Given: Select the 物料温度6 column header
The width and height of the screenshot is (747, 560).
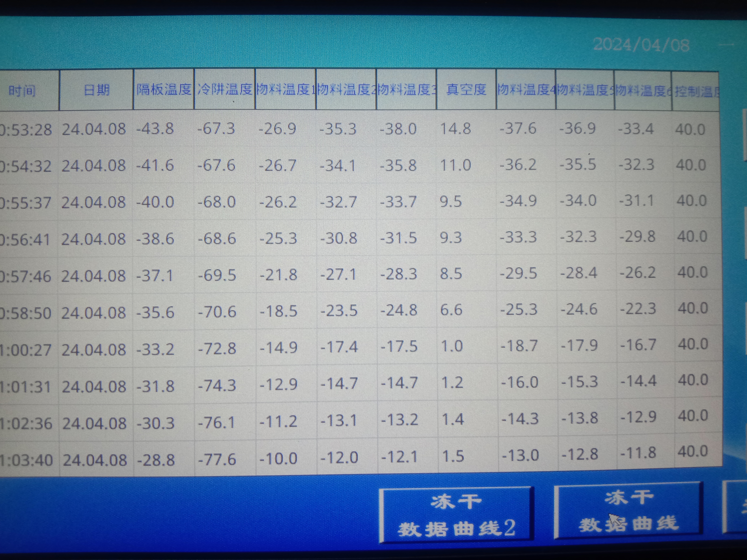Looking at the screenshot, I should [643, 91].
